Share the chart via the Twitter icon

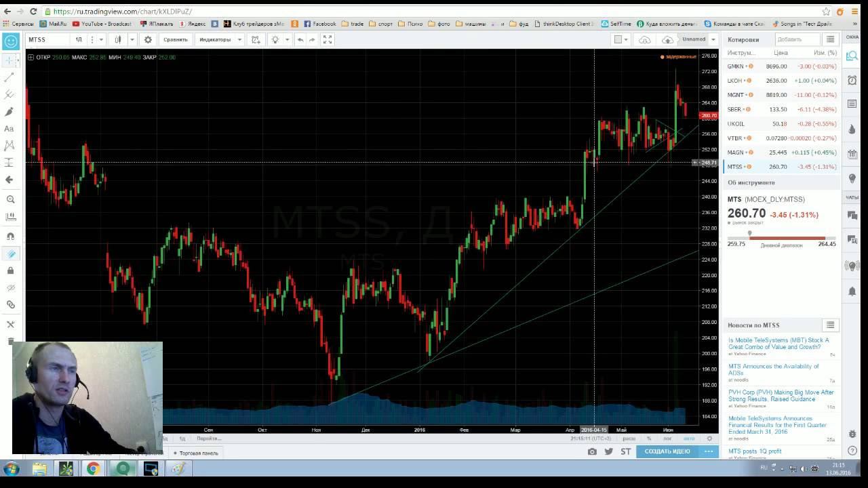(x=608, y=451)
